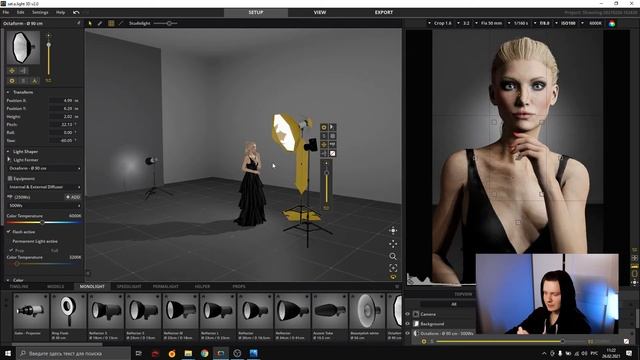Switch to the VIEW tab
Viewport: 640px width, 360px height.
(x=320, y=13)
